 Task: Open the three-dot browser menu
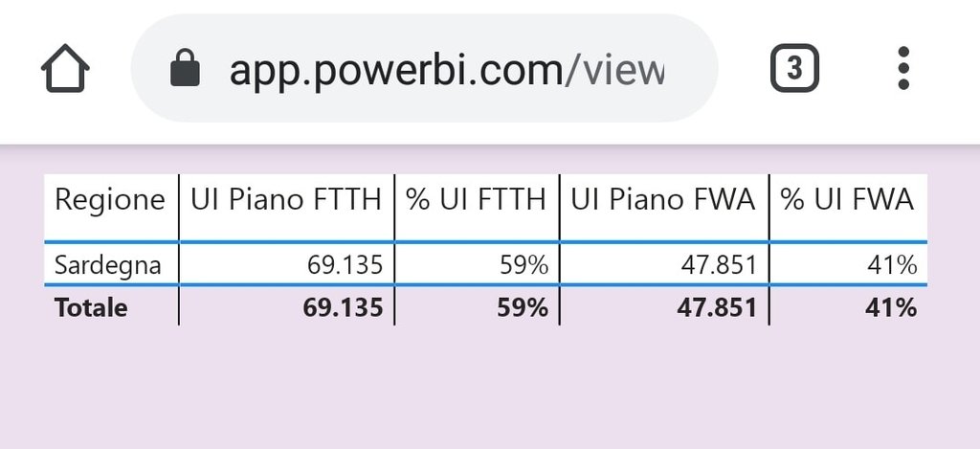[903, 69]
